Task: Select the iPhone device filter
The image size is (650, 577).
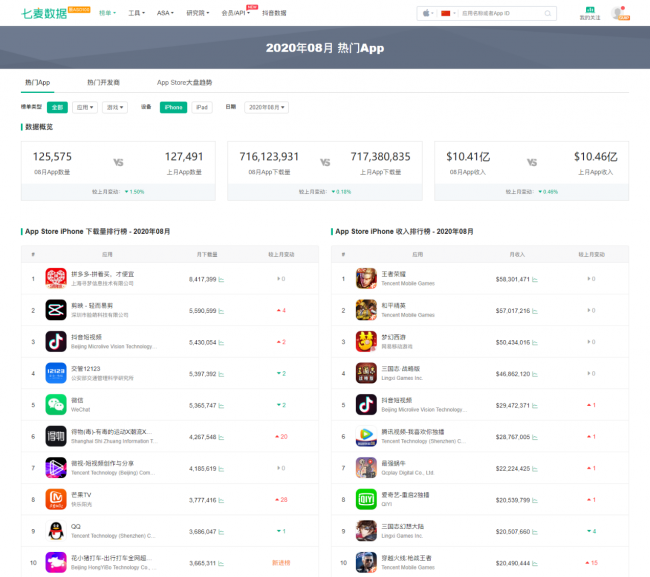Action: (173, 107)
